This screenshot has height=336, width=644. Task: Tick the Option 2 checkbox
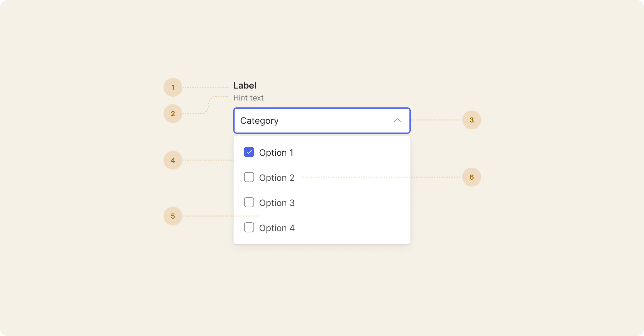pos(249,177)
